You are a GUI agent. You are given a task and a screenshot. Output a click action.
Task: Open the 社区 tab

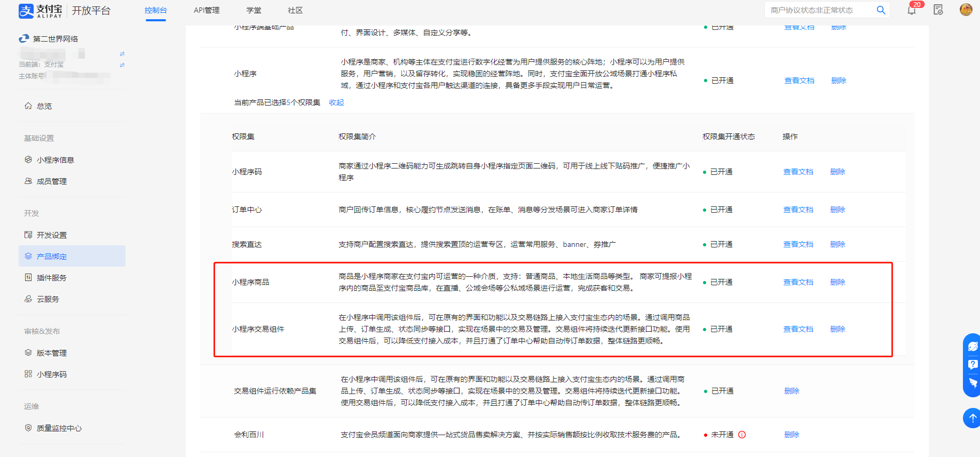[x=295, y=10]
